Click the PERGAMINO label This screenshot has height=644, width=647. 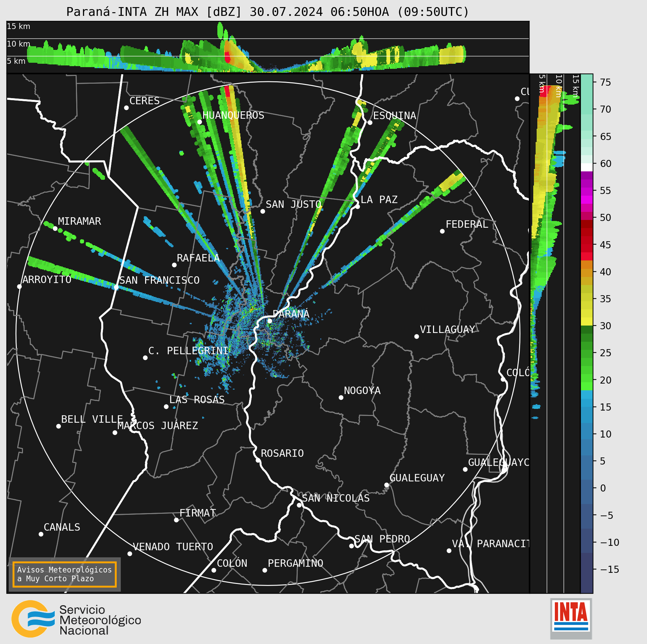click(x=295, y=563)
